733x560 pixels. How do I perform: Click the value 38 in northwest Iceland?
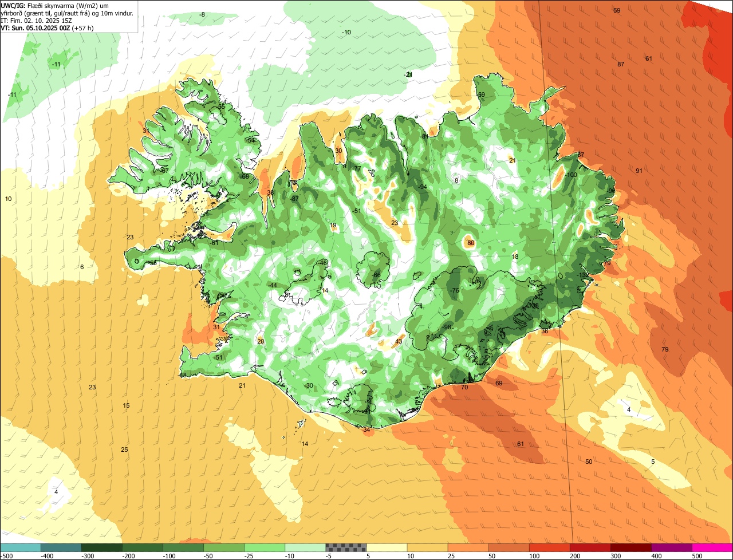(270, 192)
